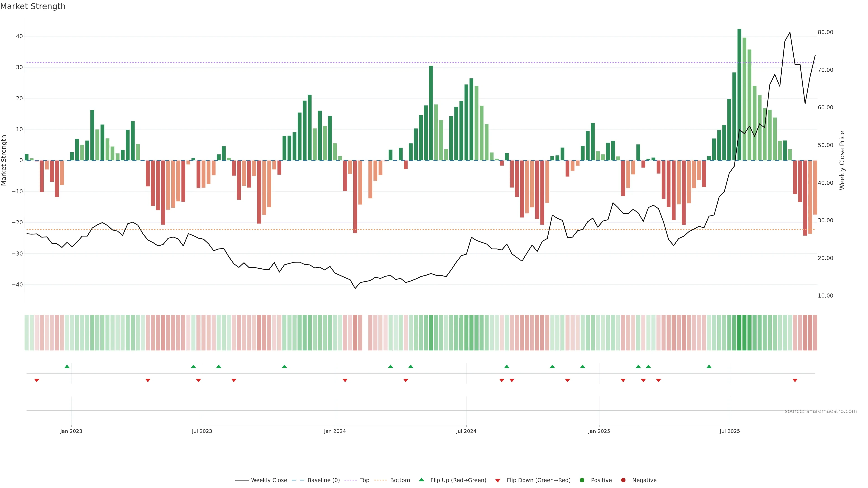Viewport: 868px width, 488px height.
Task: Click the source: sharemaestro.com text
Action: coord(821,411)
